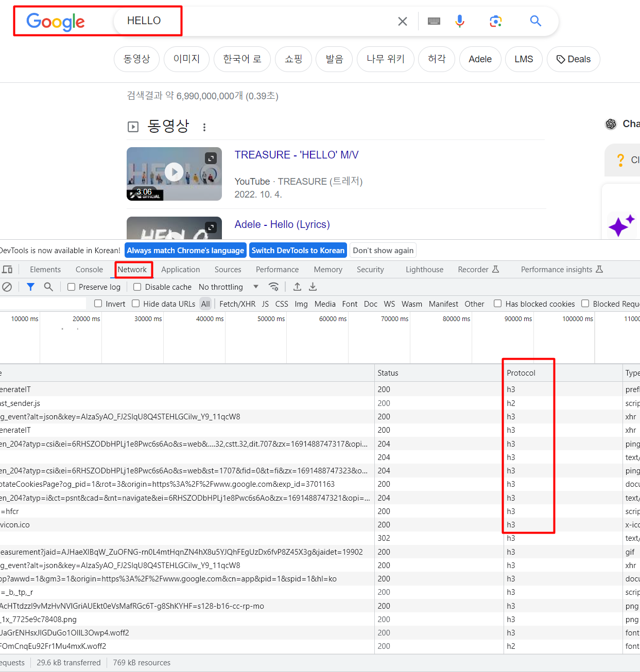The height and width of the screenshot is (672, 640).
Task: Clear the network log with the circle-slash icon
Action: 7,287
